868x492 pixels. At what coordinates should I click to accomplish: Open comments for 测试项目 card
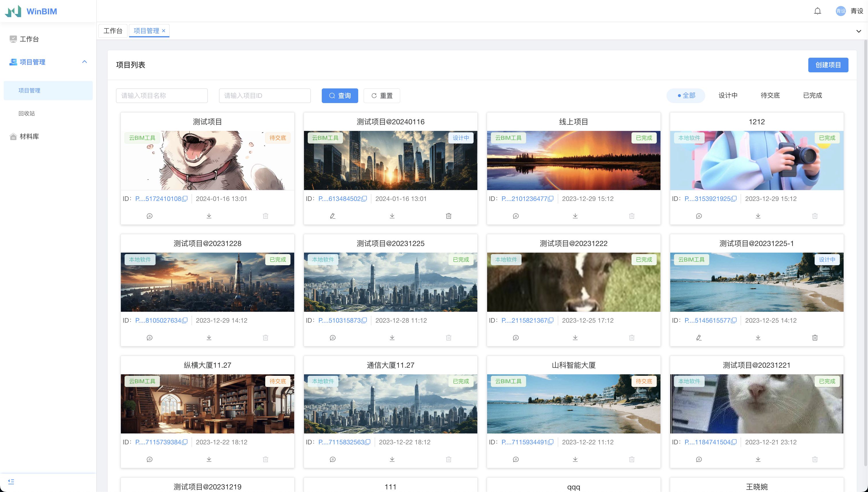point(150,216)
